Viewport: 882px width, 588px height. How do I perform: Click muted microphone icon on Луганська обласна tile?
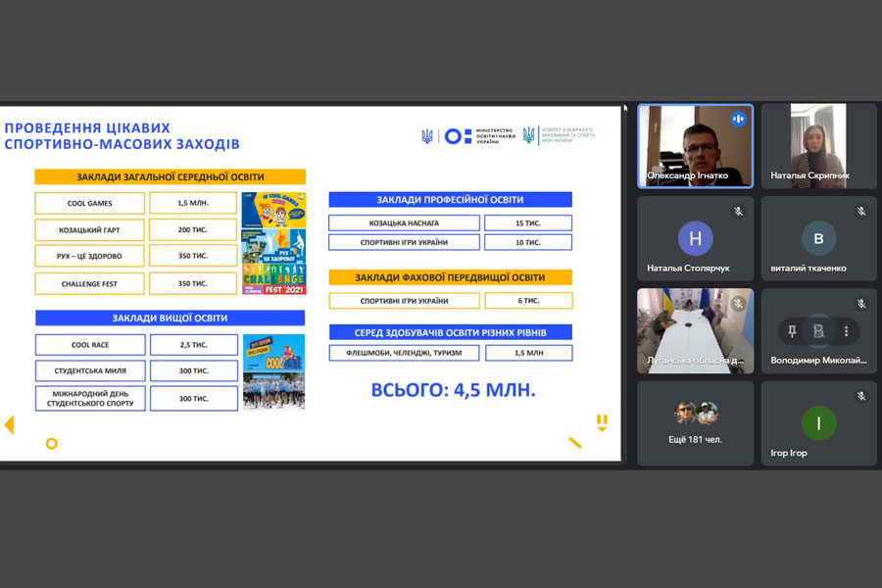(738, 304)
